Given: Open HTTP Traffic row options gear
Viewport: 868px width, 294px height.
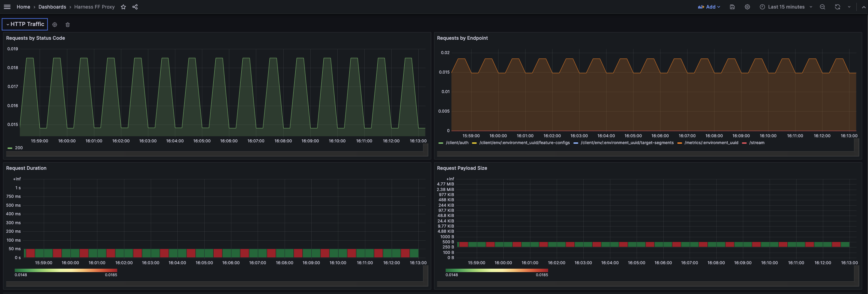Looking at the screenshot, I should click(55, 25).
